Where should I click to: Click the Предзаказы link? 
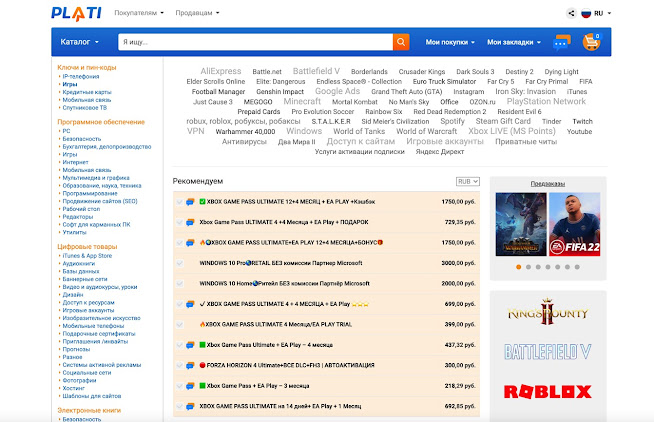coord(548,183)
